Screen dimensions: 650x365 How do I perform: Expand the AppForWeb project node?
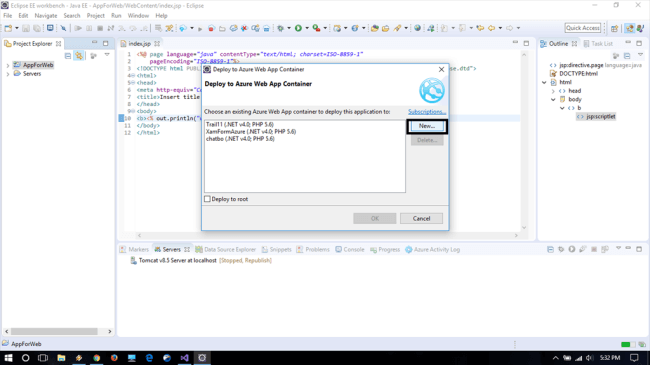7,66
